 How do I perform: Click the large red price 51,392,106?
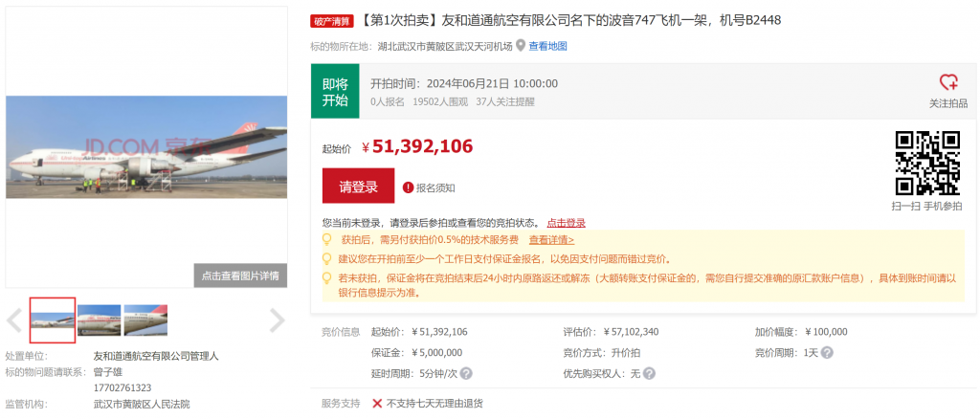tap(422, 146)
